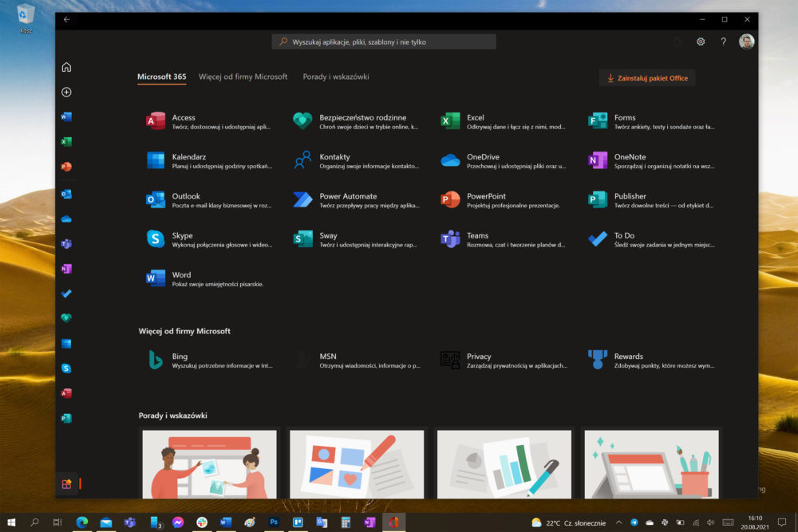
Task: Open the account profile picture
Action: 747,41
